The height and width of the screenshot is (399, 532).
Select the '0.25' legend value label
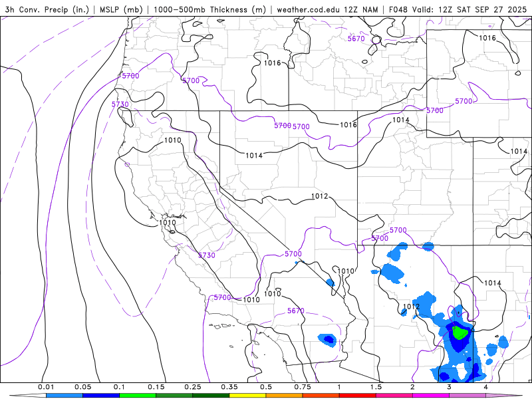click(x=193, y=387)
